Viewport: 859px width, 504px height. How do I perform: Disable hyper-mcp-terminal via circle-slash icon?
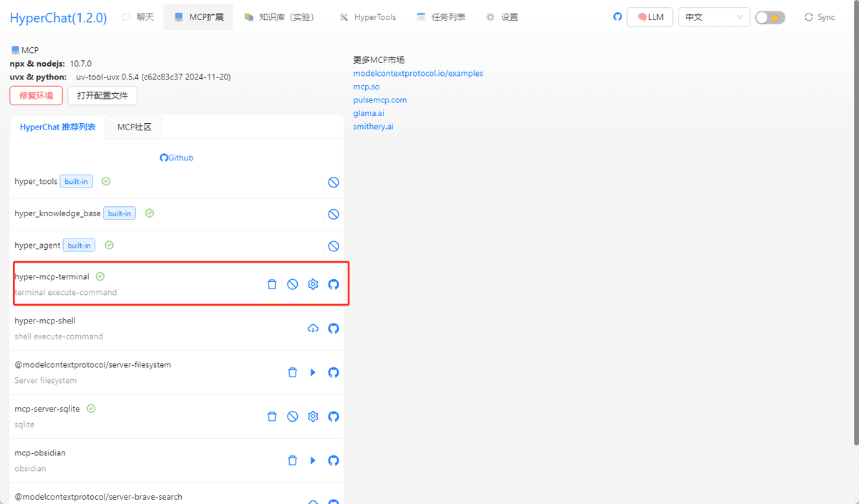coord(293,284)
